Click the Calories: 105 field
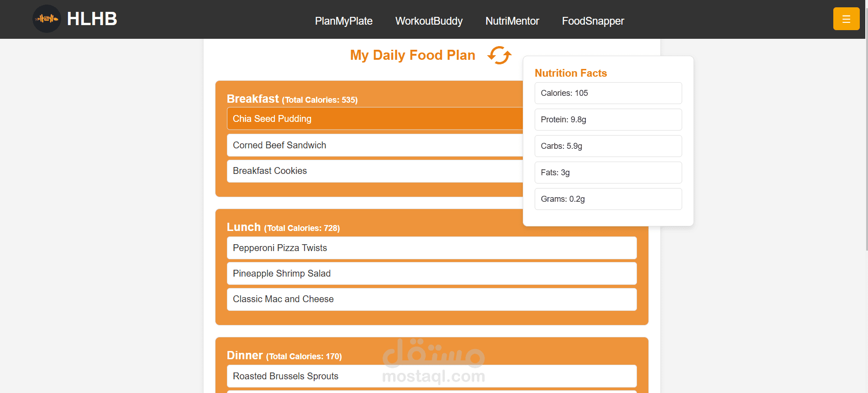The width and height of the screenshot is (868, 393). pyautogui.click(x=608, y=93)
